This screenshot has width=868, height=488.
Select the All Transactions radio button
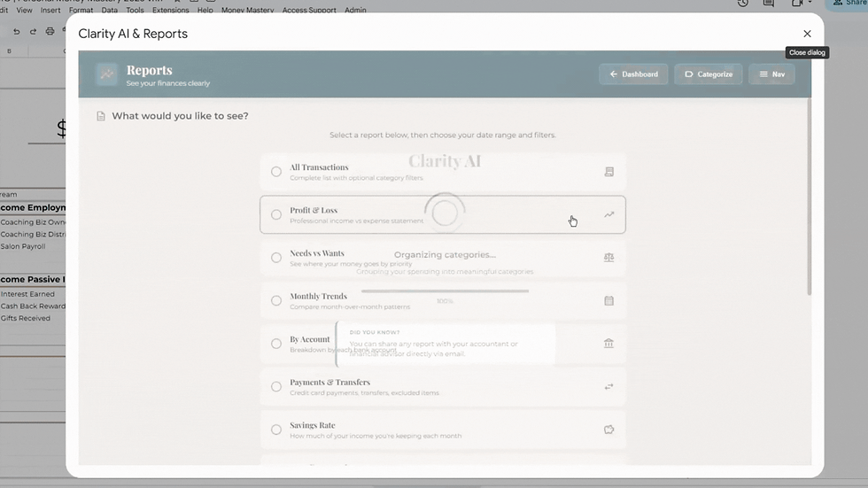(276, 172)
